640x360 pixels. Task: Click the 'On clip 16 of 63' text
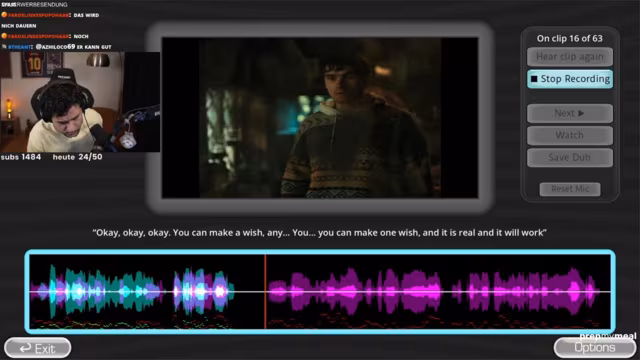[569, 38]
